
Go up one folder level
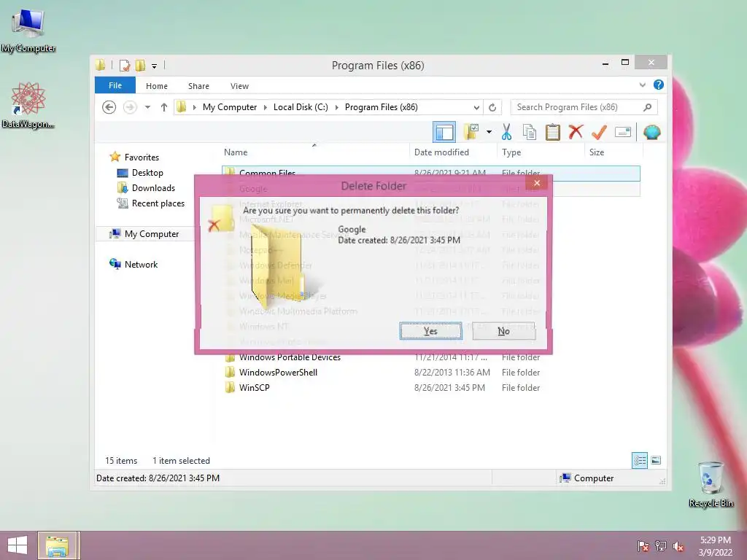[164, 107]
